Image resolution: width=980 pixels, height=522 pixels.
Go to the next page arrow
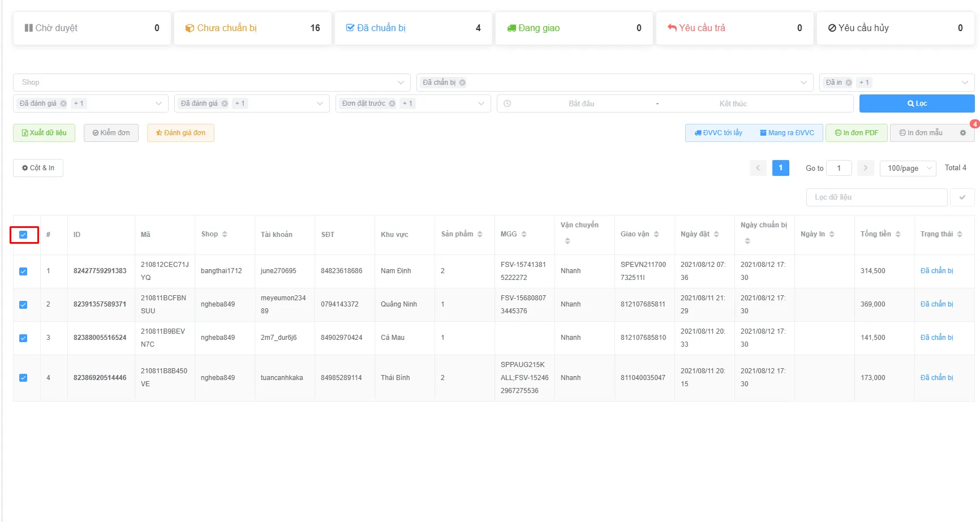pyautogui.click(x=865, y=168)
